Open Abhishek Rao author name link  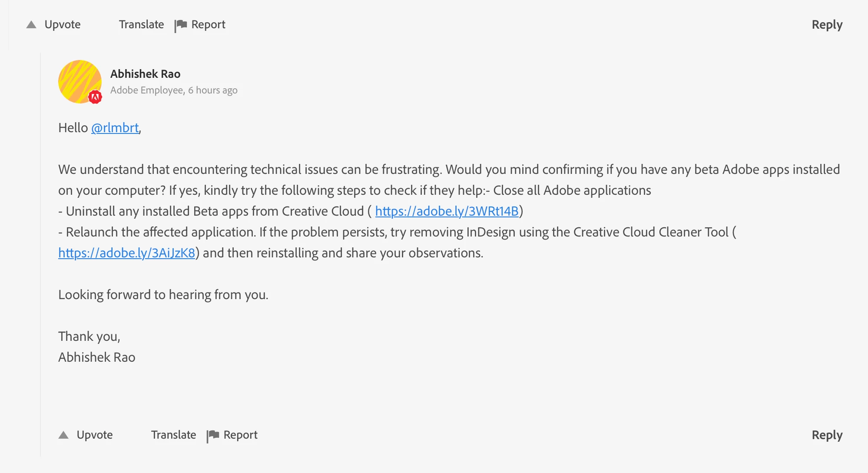pyautogui.click(x=145, y=74)
